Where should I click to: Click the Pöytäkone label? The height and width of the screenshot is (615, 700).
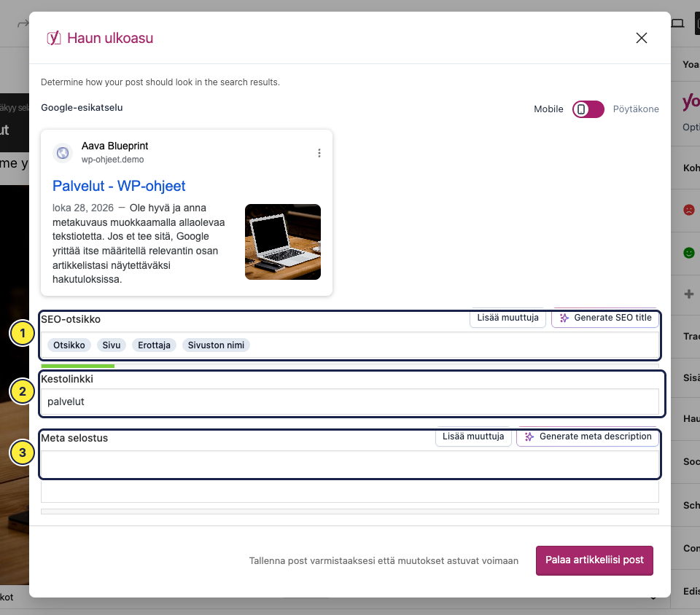pyautogui.click(x=636, y=109)
